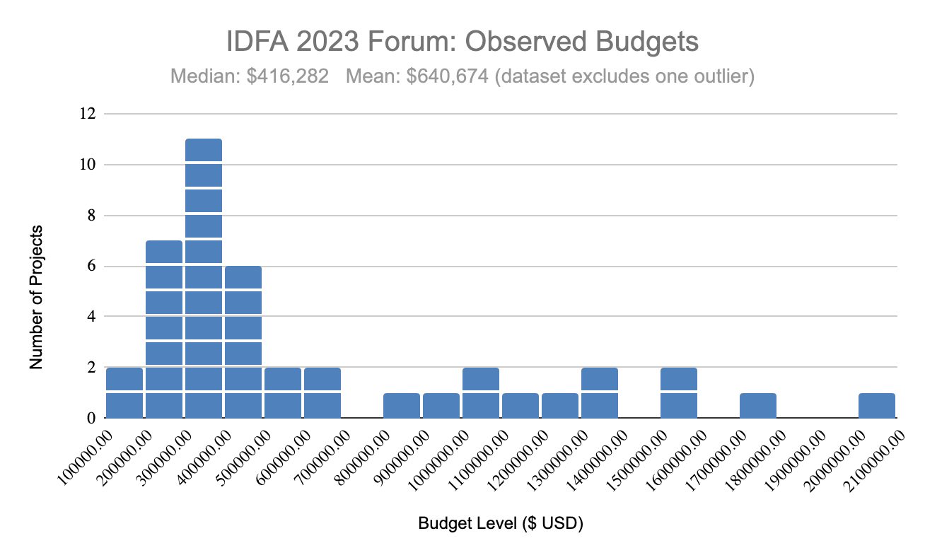Click the bar between 800000.00 and 900000.00

(x=402, y=406)
